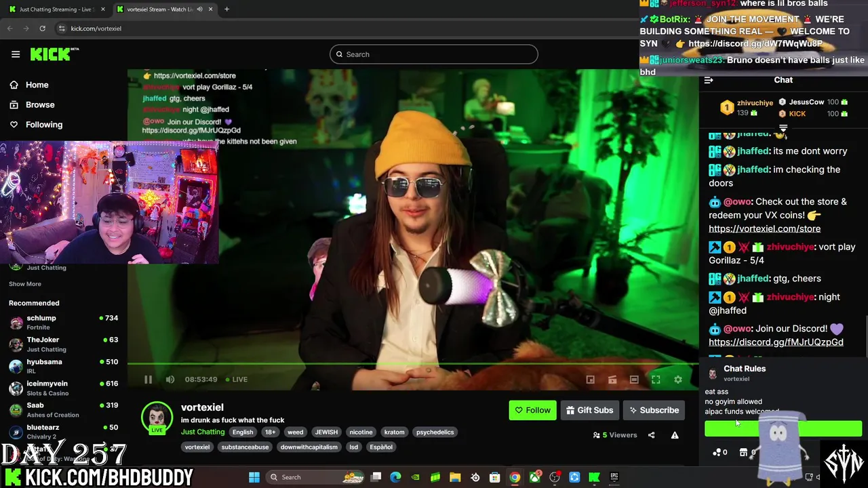Viewport: 868px width, 488px height.
Task: Click the Gift Subs button
Action: pos(589,410)
